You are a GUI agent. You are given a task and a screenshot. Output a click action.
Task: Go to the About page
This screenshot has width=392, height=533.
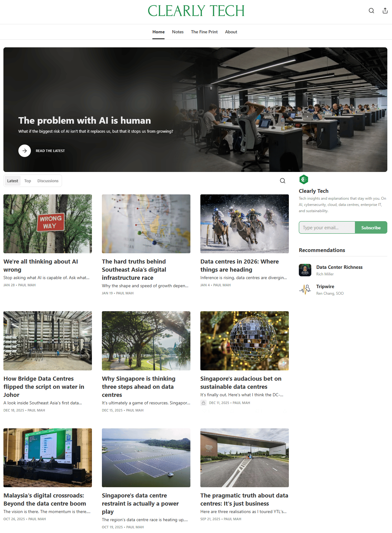coord(231,32)
